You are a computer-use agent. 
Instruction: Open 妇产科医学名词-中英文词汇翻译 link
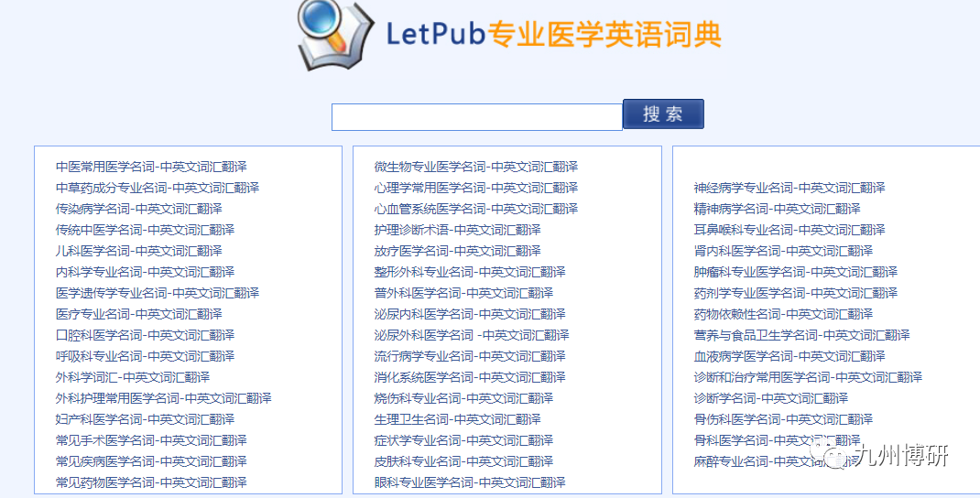tap(145, 419)
